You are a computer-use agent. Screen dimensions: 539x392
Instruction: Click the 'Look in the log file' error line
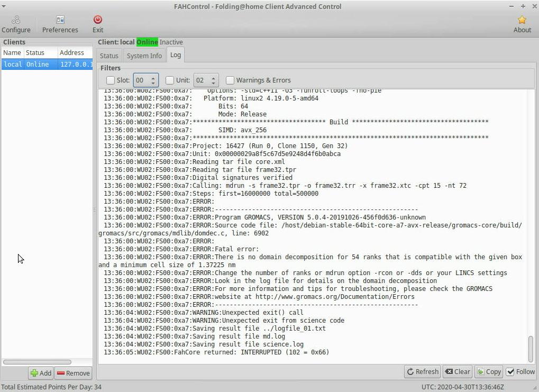(270, 281)
